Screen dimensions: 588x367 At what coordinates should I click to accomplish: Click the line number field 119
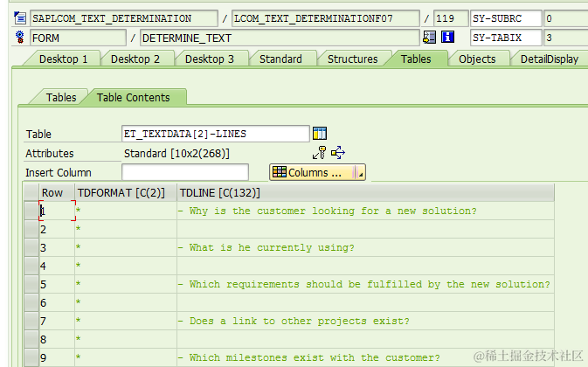451,18
